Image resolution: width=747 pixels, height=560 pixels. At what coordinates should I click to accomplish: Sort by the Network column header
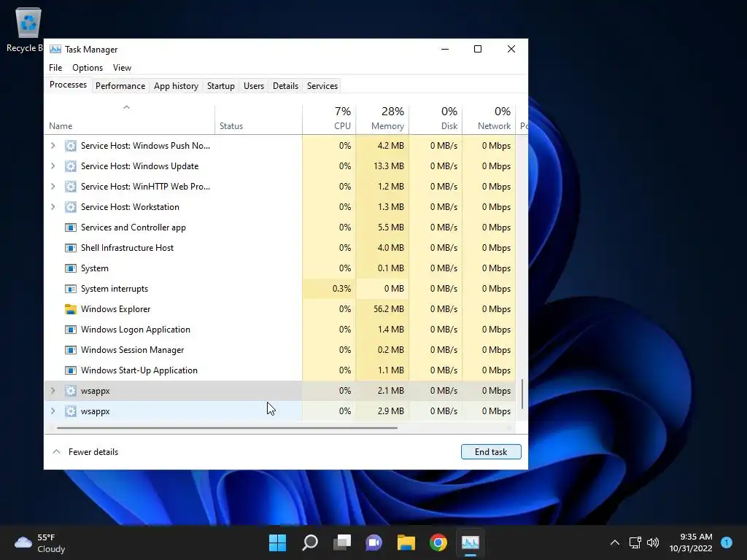tap(489, 119)
